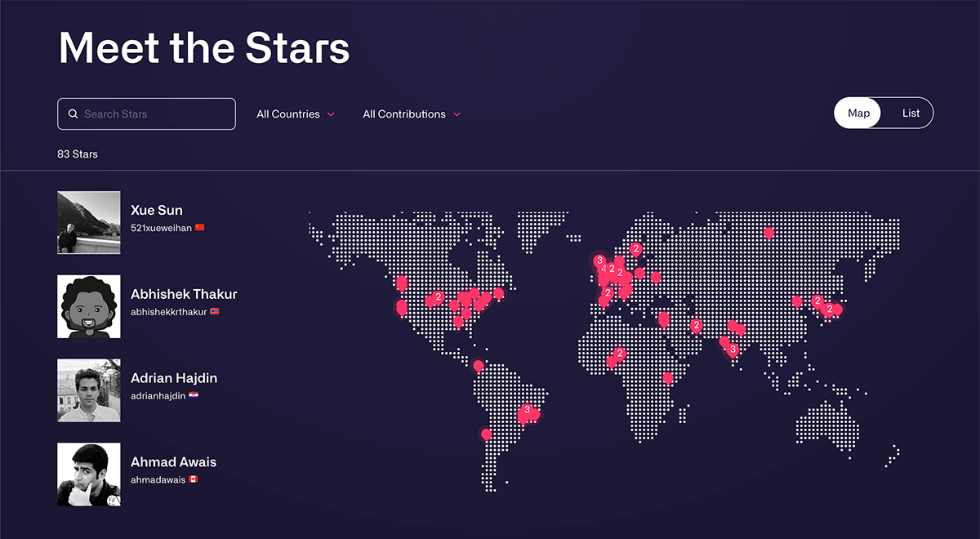The height and width of the screenshot is (539, 980).
Task: Click the marker labeled 3 near India
Action: coord(733,349)
